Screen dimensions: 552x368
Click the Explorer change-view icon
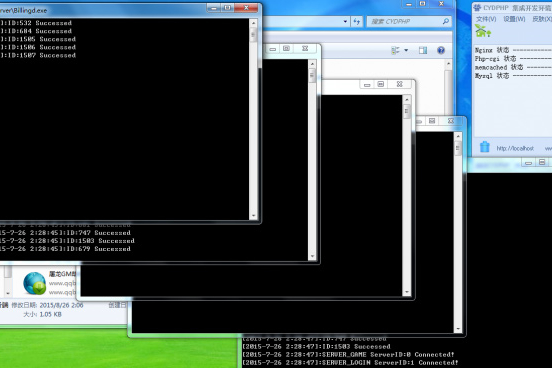tap(395, 50)
